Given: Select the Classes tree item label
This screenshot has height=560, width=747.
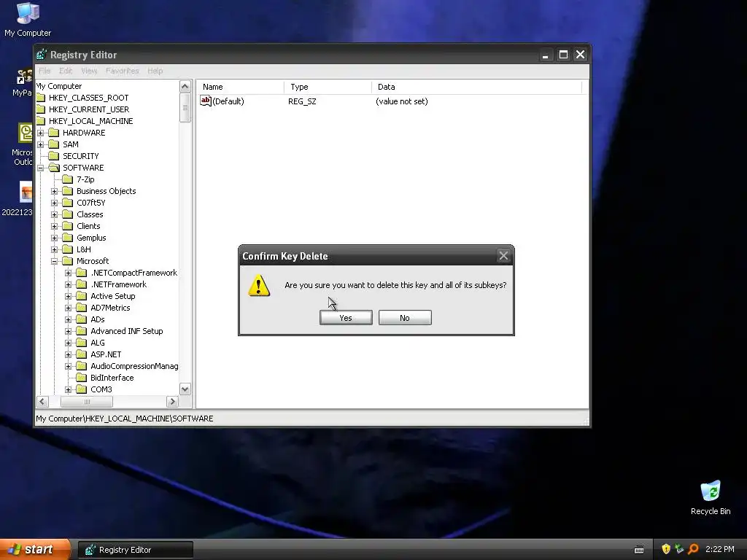Looking at the screenshot, I should coord(90,214).
